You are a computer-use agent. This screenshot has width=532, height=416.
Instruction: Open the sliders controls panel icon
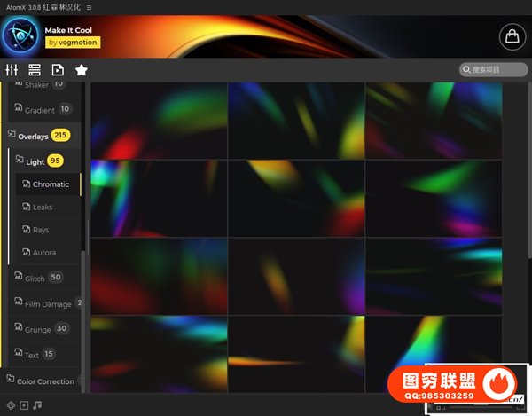coord(12,70)
